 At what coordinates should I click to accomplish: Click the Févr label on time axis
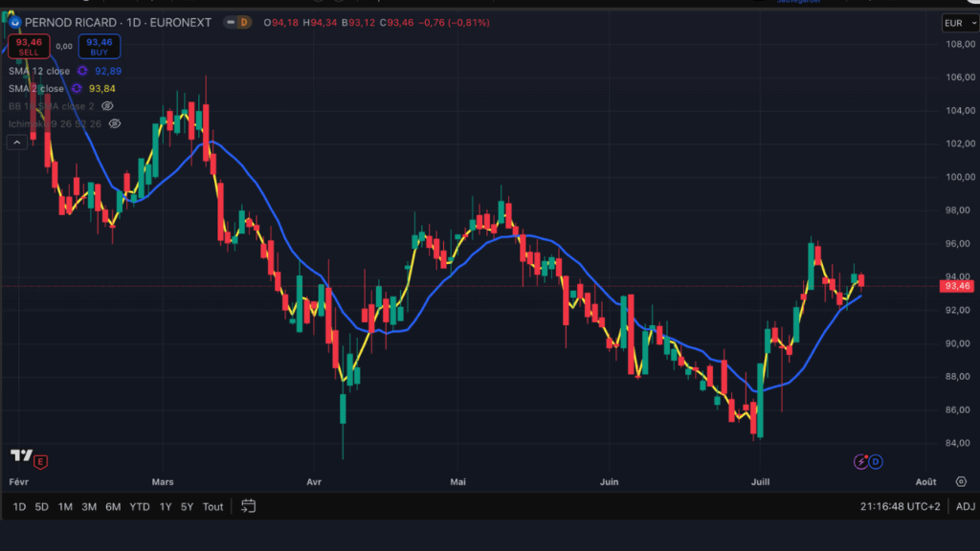pyautogui.click(x=19, y=482)
